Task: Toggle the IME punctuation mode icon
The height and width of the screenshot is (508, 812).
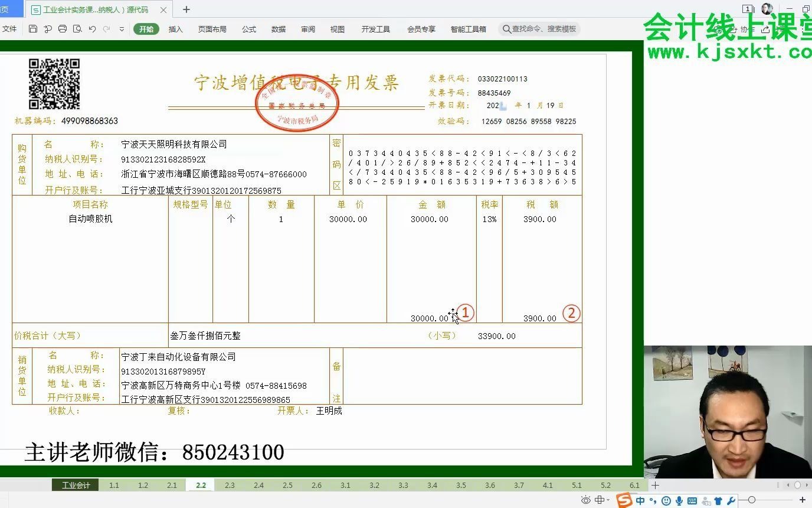Action: click(x=653, y=501)
